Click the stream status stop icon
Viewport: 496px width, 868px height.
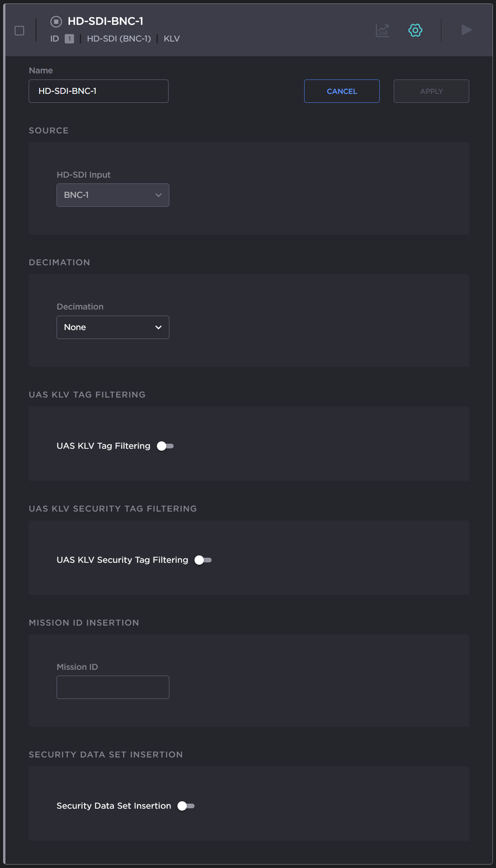pyautogui.click(x=55, y=22)
